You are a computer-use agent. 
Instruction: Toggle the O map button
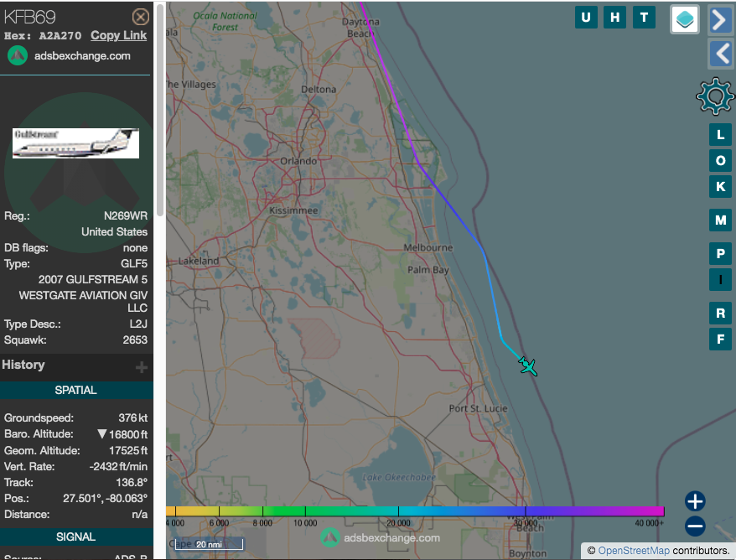[721, 160]
